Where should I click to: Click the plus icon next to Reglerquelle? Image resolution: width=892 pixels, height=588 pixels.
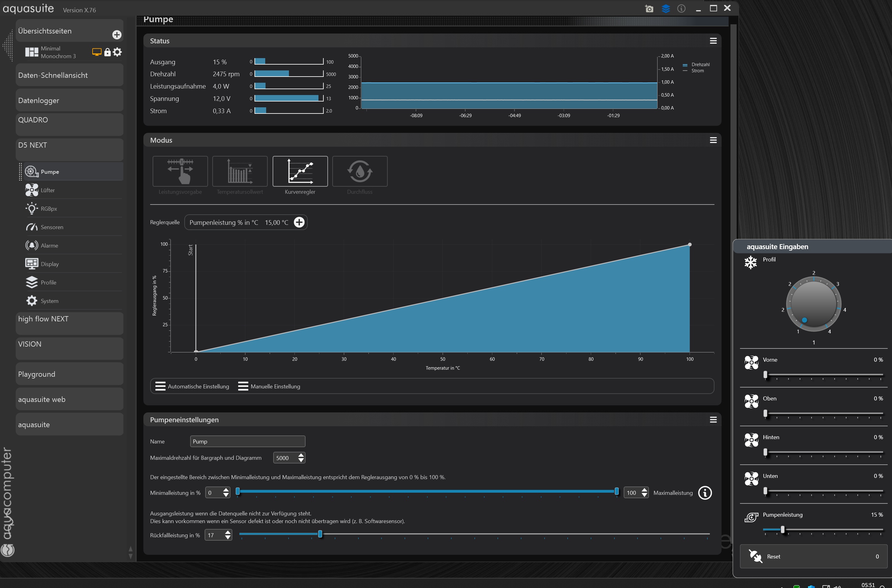pyautogui.click(x=299, y=222)
